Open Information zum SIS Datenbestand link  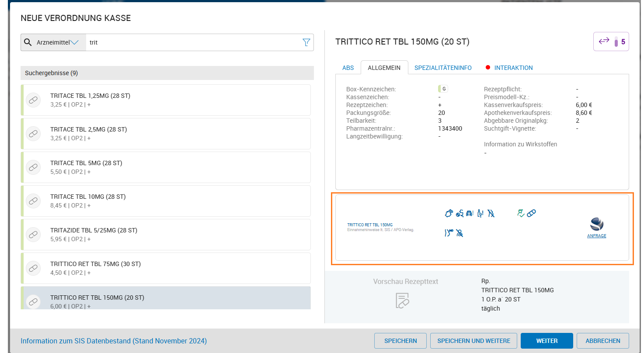(114, 341)
